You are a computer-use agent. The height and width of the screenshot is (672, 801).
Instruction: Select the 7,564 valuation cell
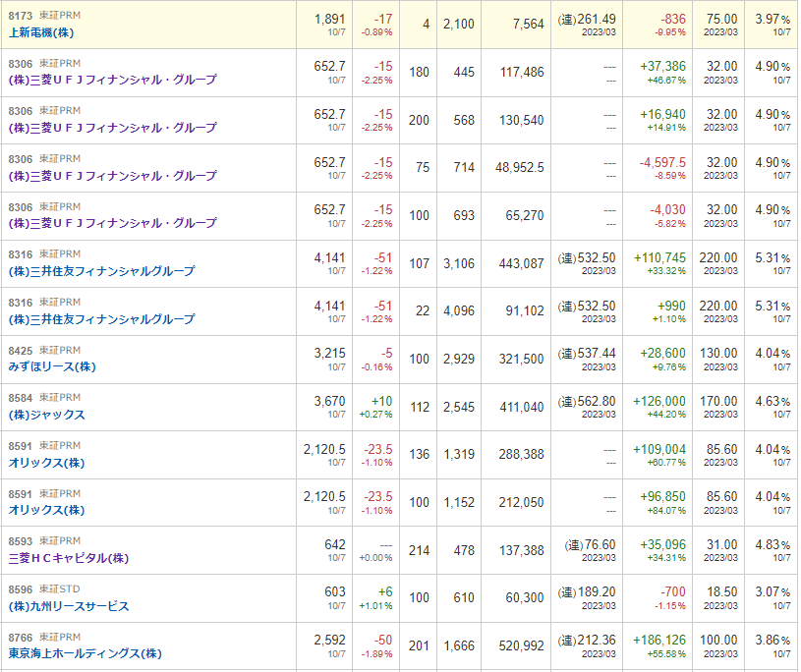(x=528, y=24)
